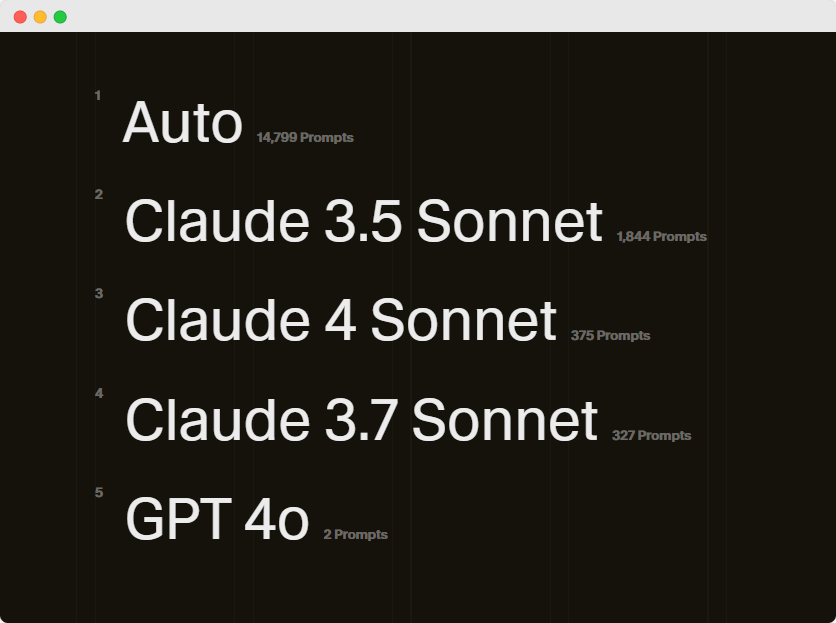836x623 pixels.
Task: Open the Claude 3.5 Sonnet entry
Action: click(x=364, y=222)
